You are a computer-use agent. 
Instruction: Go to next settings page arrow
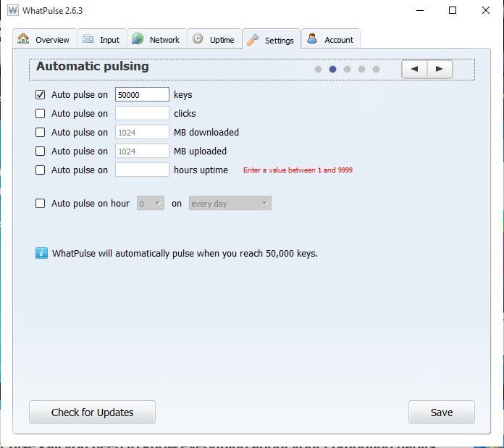click(440, 69)
